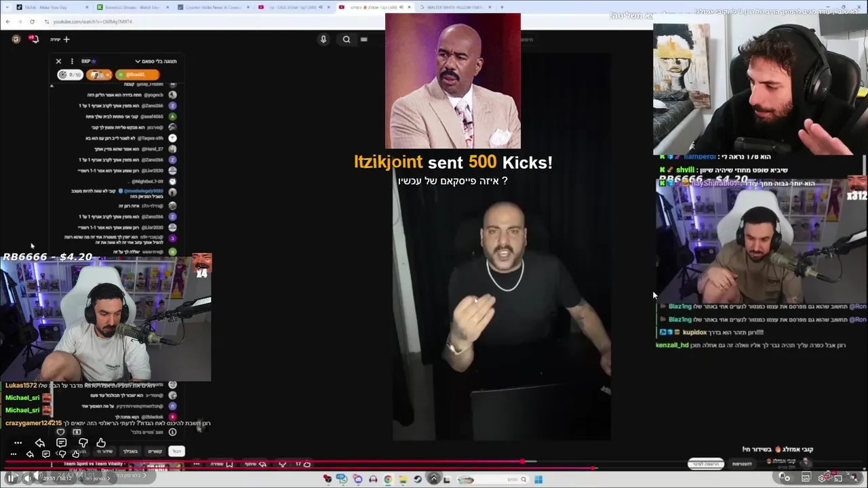Click the like button showing 17
The height and width of the screenshot is (488, 868).
click(x=303, y=464)
